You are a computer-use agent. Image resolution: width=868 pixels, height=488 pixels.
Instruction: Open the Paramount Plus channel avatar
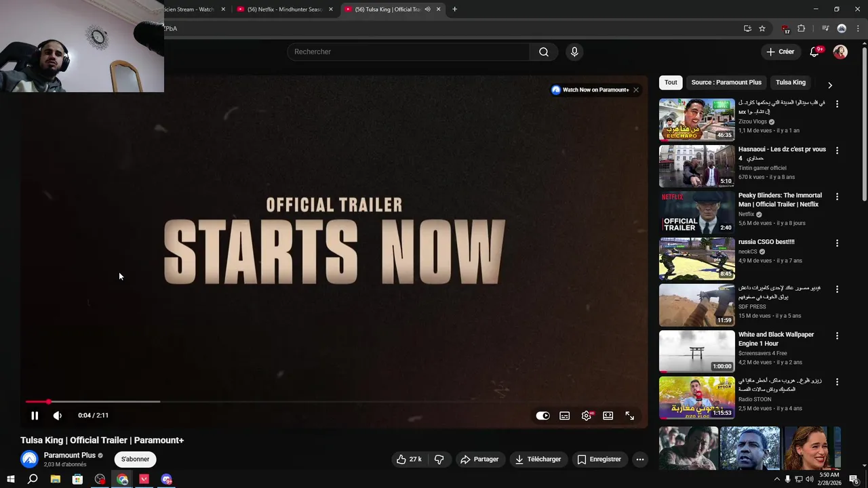click(30, 460)
